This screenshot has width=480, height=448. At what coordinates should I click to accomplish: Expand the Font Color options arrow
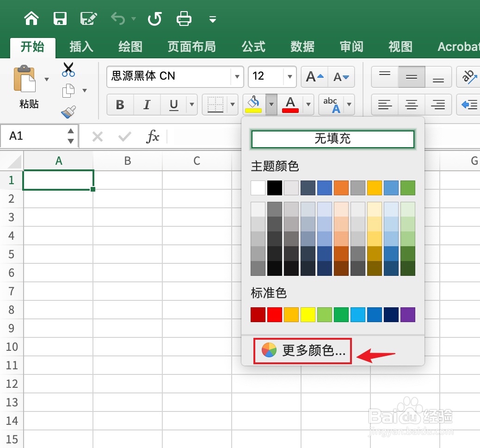click(x=308, y=105)
